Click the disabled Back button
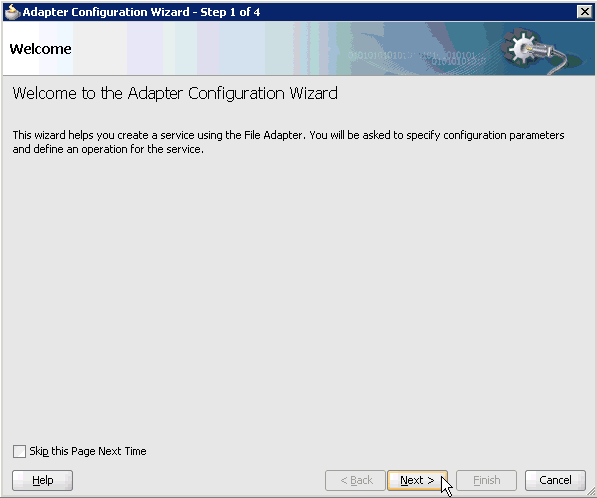The width and height of the screenshot is (597, 498). [355, 480]
